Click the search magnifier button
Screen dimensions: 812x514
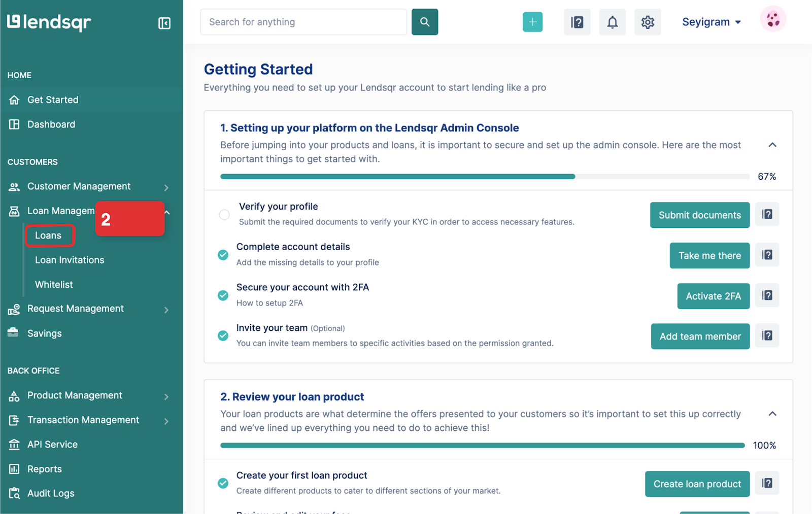[425, 22]
